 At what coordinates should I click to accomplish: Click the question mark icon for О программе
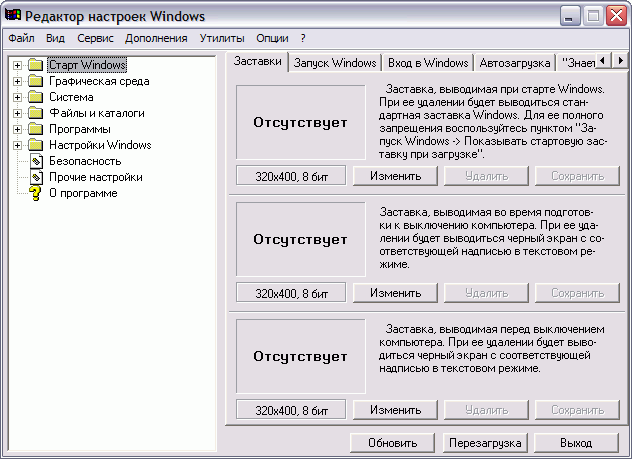[x=35, y=193]
